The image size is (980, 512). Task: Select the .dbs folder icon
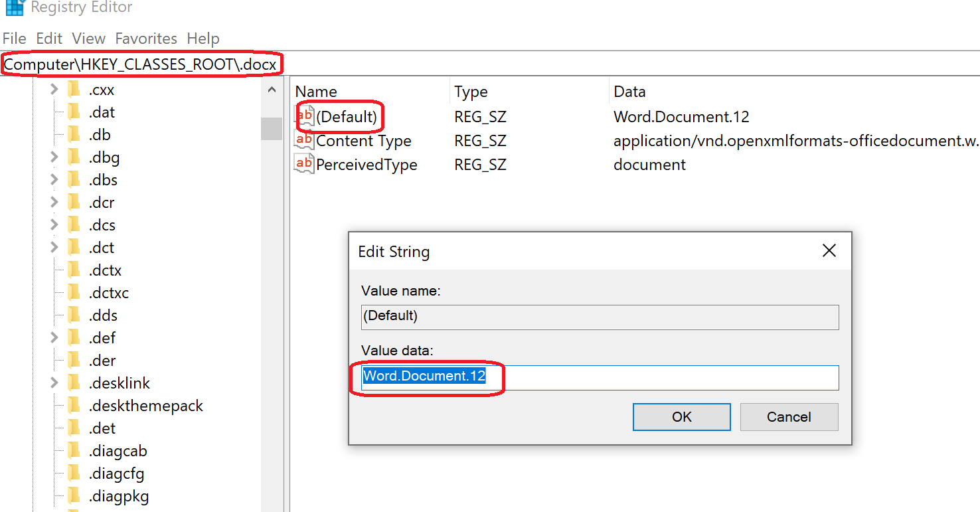click(74, 180)
